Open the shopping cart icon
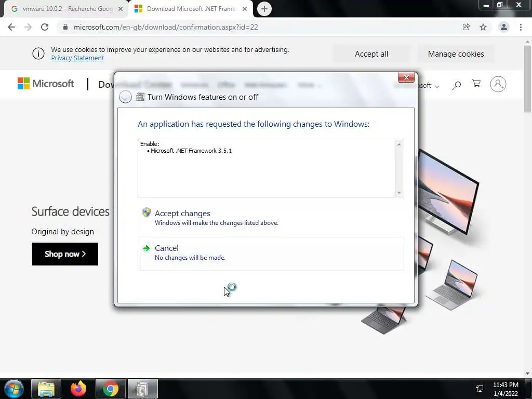The height and width of the screenshot is (399, 532). (x=476, y=84)
